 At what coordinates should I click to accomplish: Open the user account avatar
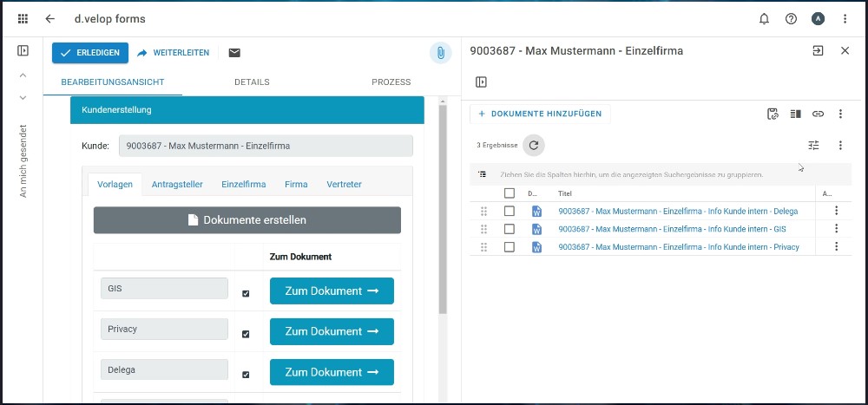[819, 19]
